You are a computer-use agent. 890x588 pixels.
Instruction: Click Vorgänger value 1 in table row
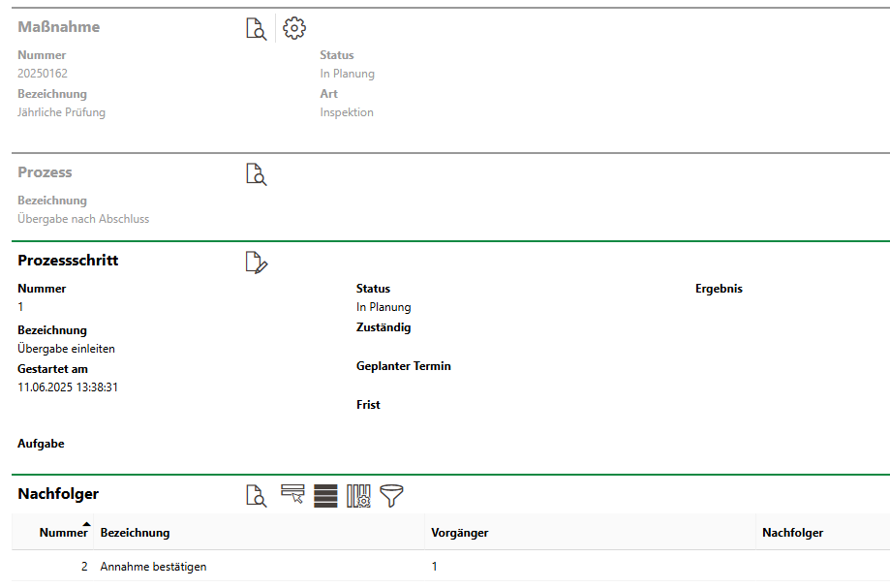click(x=434, y=567)
